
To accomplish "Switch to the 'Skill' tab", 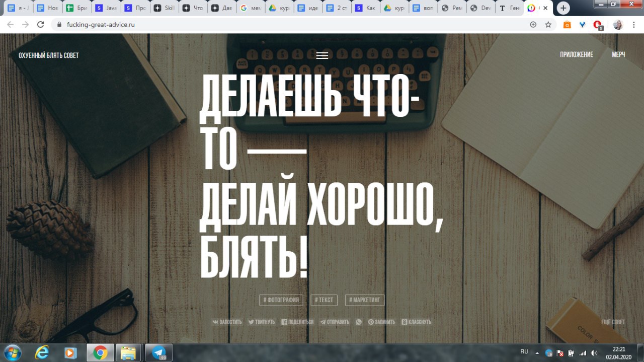I will [164, 8].
